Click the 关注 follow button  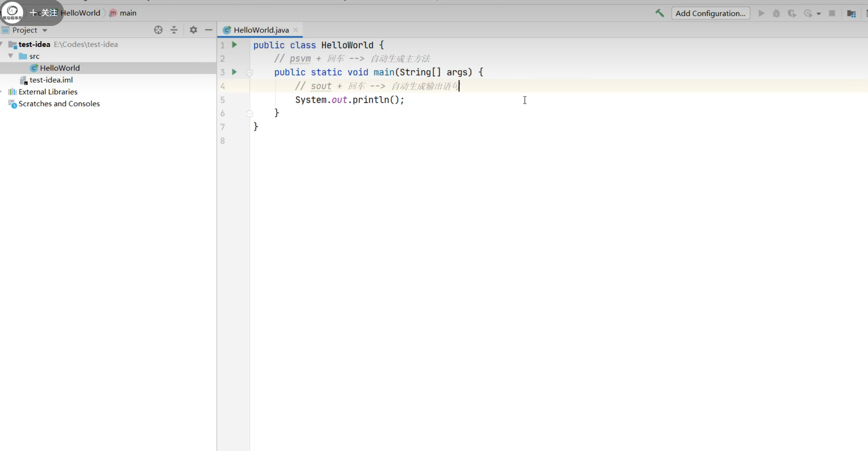click(x=43, y=13)
